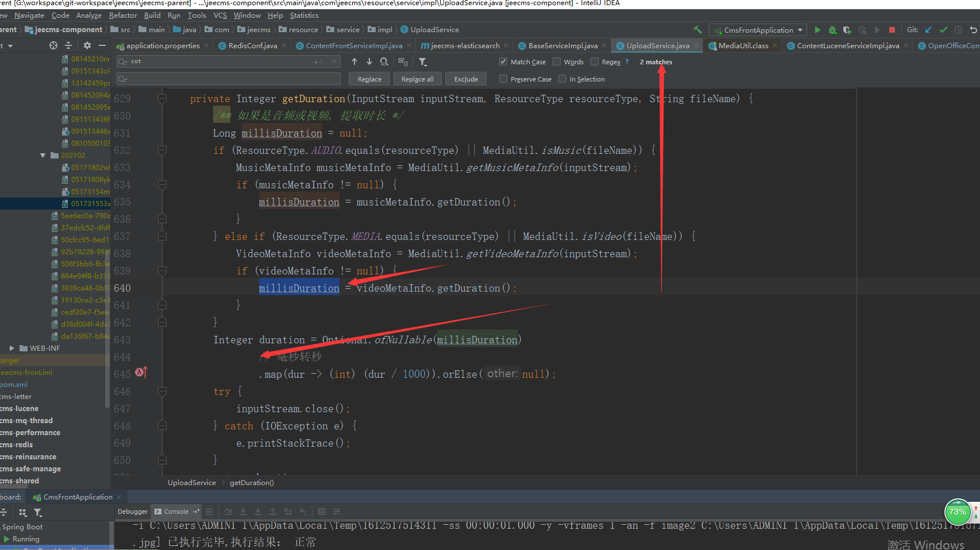Screen dimensions: 980x550
Task: Start debugging with the bug icon
Action: (x=832, y=30)
